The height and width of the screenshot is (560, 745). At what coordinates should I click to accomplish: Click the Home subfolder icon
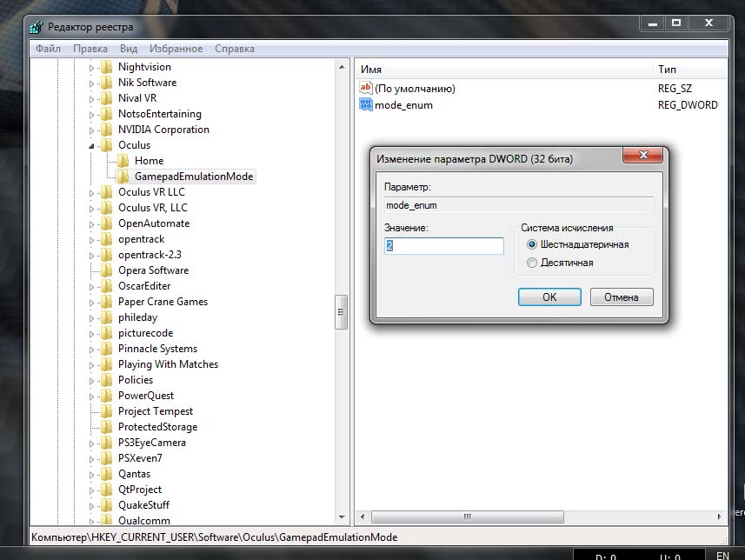pos(123,161)
